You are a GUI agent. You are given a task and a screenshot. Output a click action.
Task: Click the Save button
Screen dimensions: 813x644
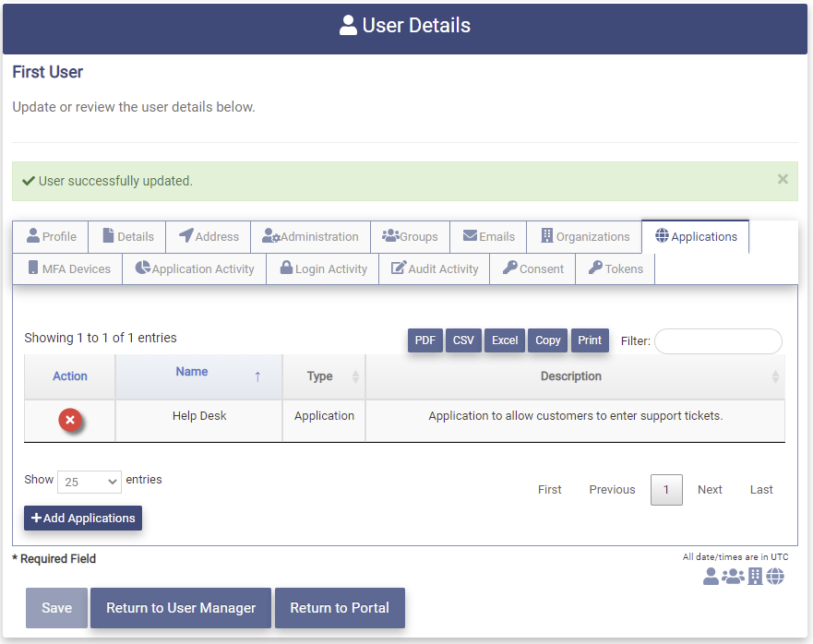56,608
